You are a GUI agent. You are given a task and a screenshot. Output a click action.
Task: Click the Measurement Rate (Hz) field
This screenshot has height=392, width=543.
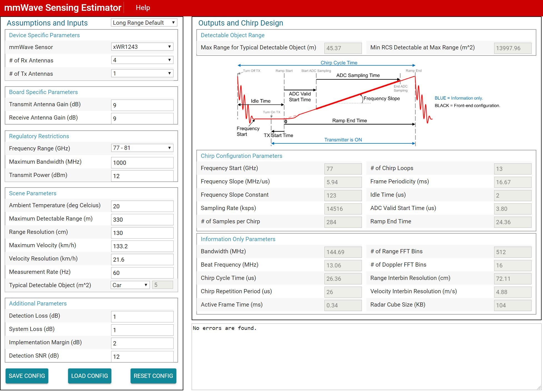[142, 273]
